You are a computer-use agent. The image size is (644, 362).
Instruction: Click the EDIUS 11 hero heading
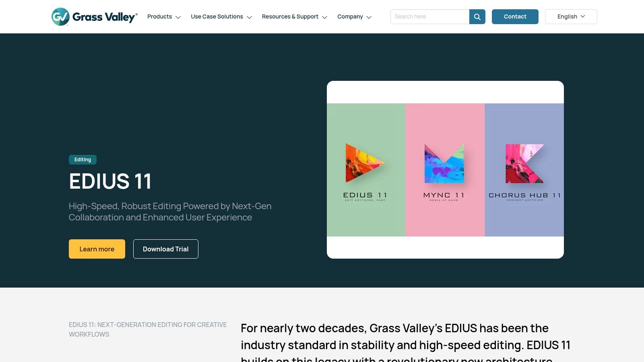pos(110,181)
